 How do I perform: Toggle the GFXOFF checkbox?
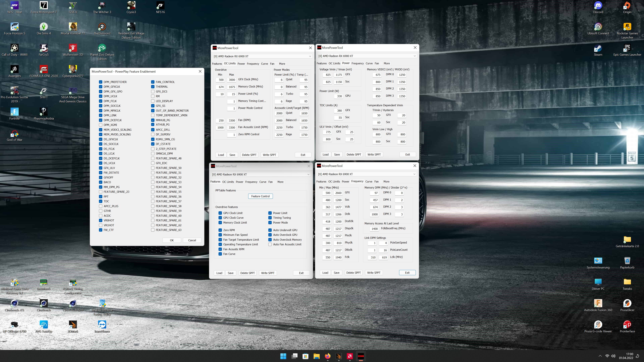pyautogui.click(x=100, y=177)
